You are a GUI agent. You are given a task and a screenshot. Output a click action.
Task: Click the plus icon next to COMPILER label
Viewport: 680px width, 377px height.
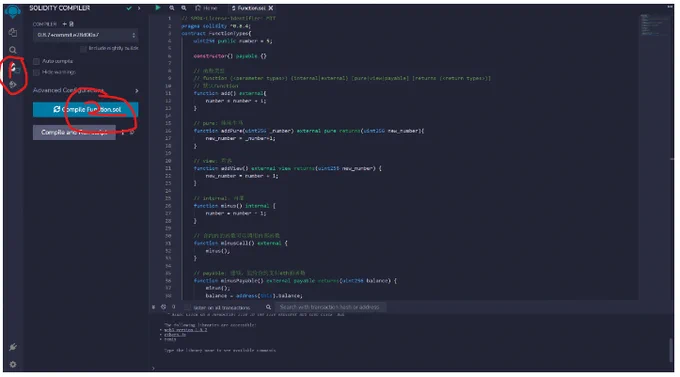(x=65, y=24)
